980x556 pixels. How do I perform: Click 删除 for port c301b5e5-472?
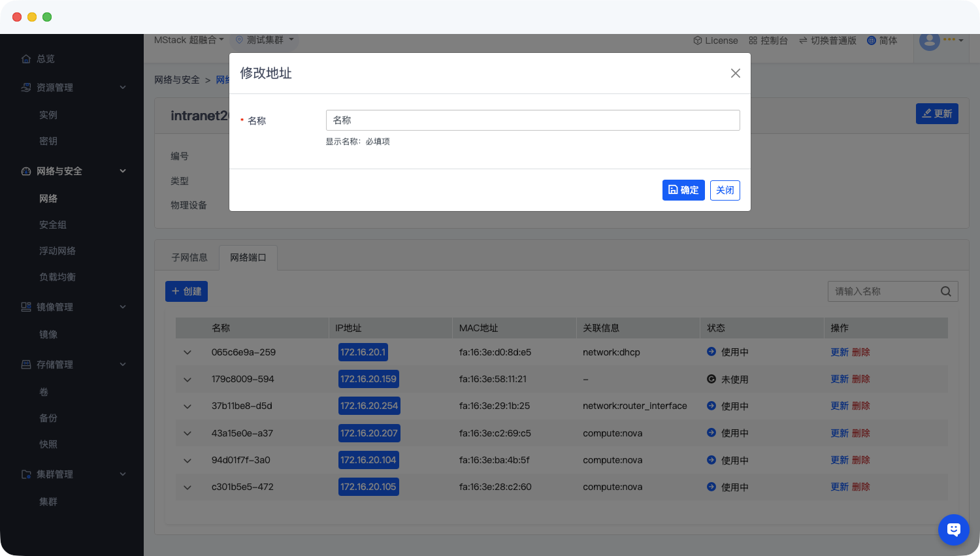pos(861,487)
